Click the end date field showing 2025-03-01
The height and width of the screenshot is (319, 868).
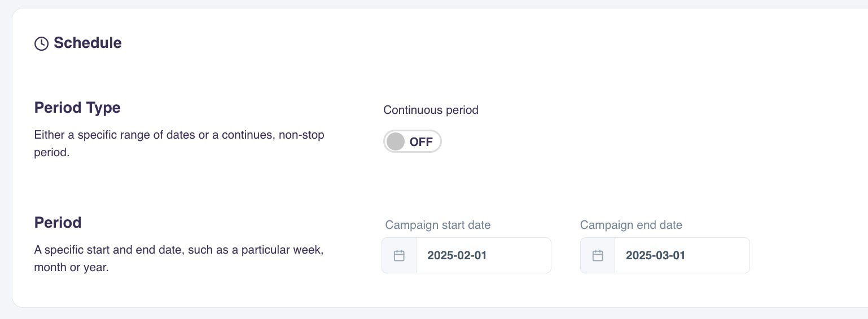pos(682,255)
